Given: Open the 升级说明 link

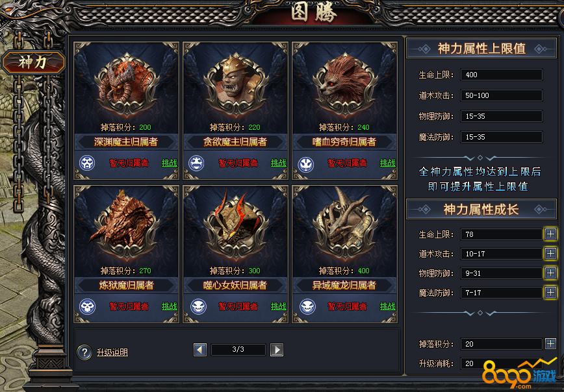Looking at the screenshot, I should [112, 352].
